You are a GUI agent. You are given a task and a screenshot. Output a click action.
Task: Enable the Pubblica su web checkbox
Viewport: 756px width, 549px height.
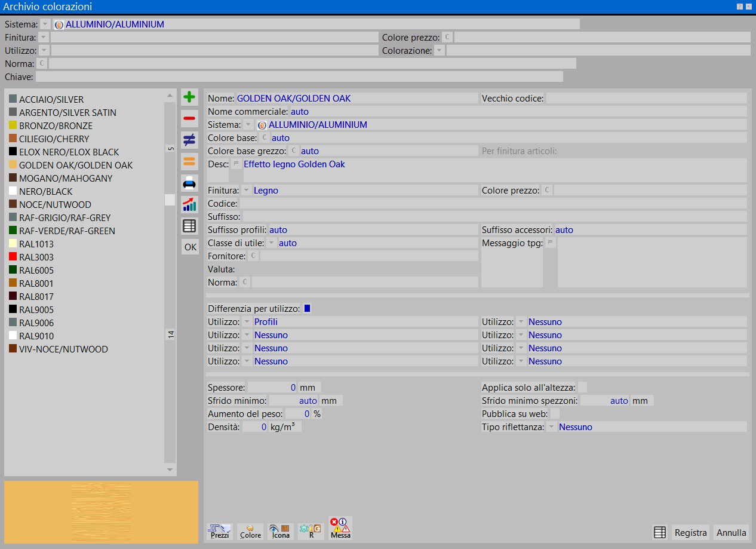pos(555,413)
